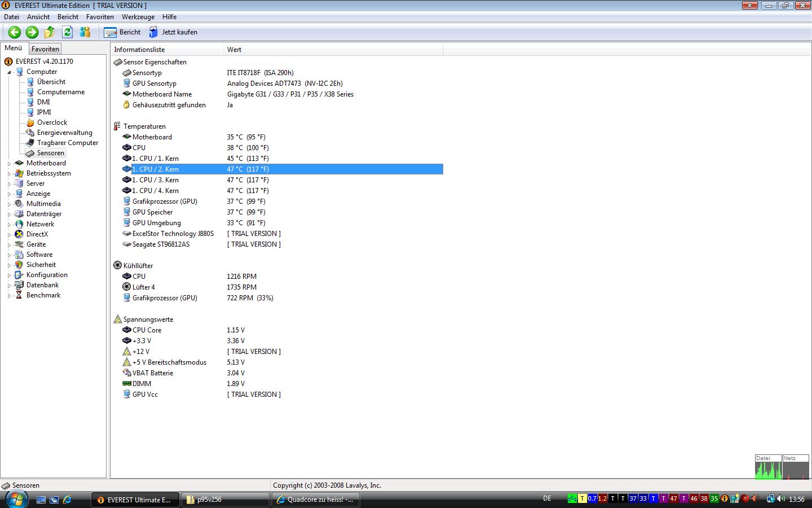The width and height of the screenshot is (812, 508).
Task: Open the Bericht menu in the menu bar
Action: click(68, 17)
